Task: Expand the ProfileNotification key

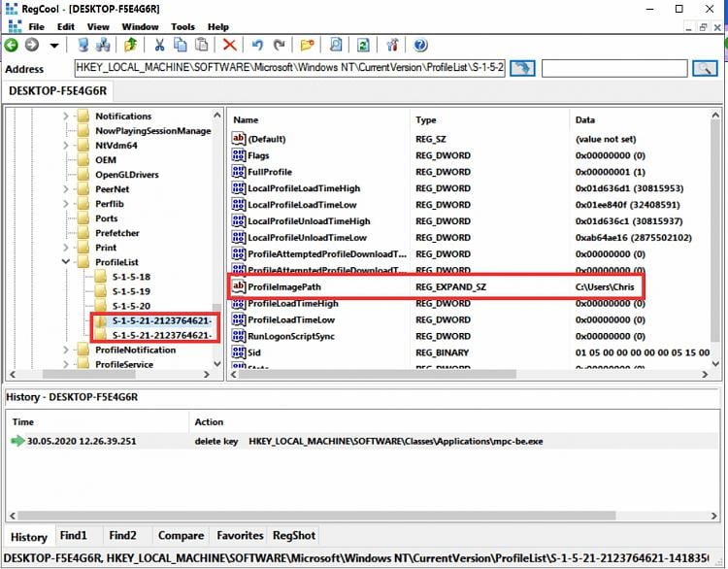Action: 66,350
